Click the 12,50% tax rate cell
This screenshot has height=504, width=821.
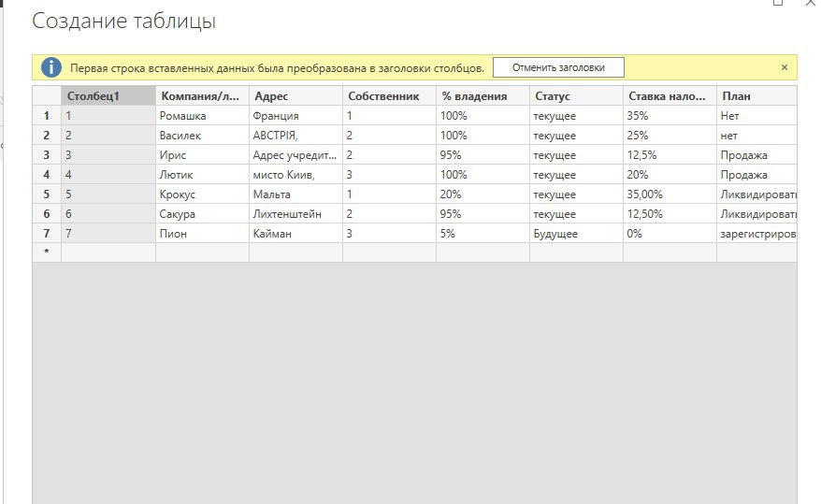[670, 214]
